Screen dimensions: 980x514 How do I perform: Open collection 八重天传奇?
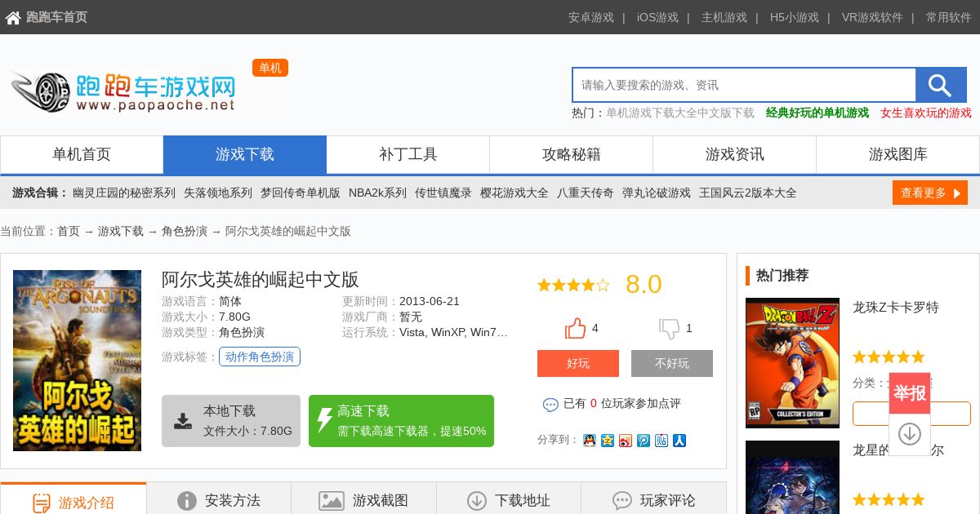pyautogui.click(x=586, y=193)
